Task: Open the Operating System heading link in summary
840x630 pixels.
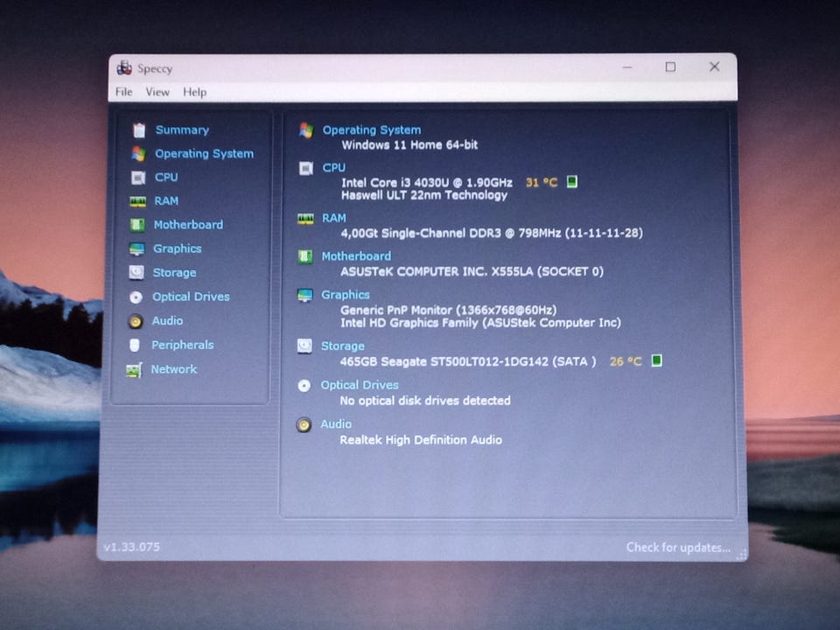Action: [372, 129]
